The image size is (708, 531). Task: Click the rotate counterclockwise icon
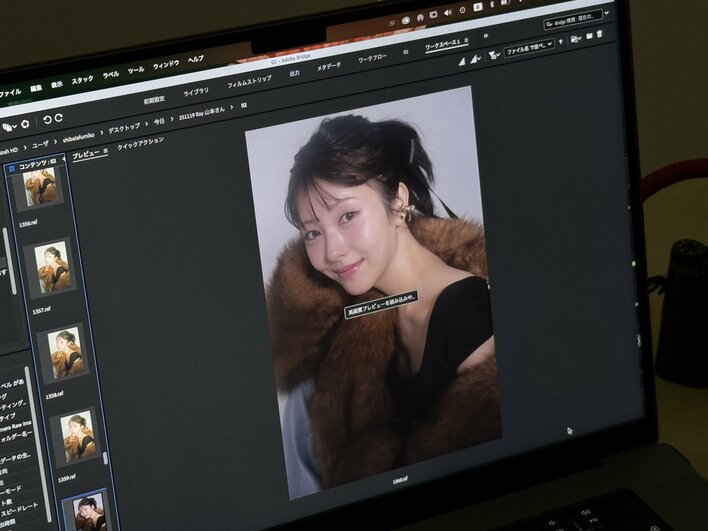click(x=45, y=122)
